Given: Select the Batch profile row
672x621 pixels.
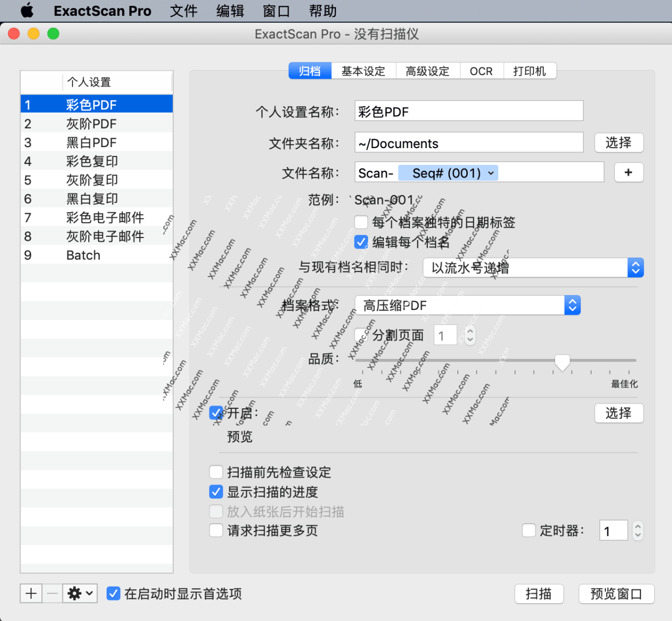Looking at the screenshot, I should pos(97,255).
